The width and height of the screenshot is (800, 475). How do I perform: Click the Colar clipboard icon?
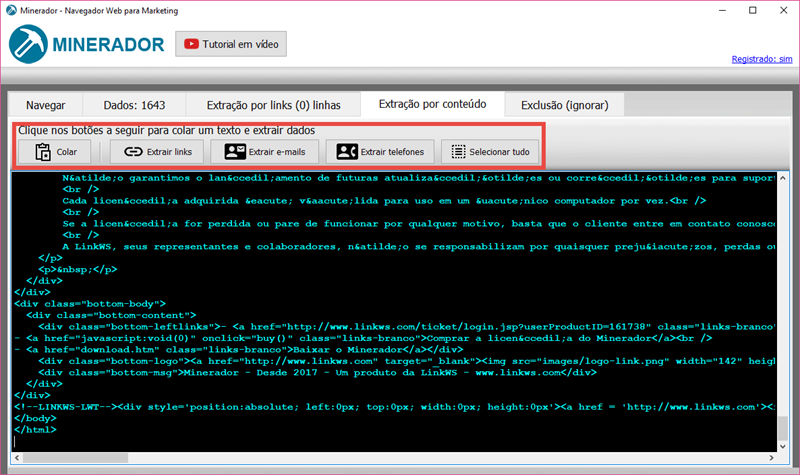[43, 152]
